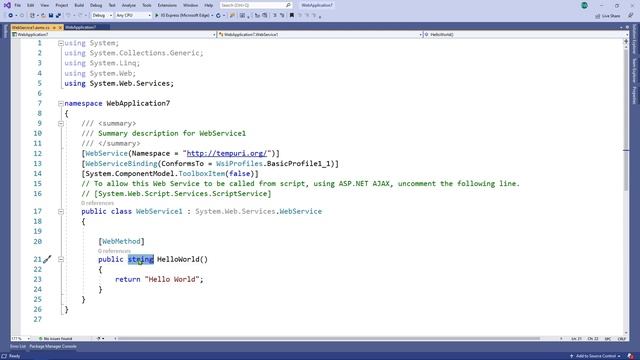The image size is (640, 360).
Task: Click 0 references above HelloWorld method
Action: click(x=114, y=251)
